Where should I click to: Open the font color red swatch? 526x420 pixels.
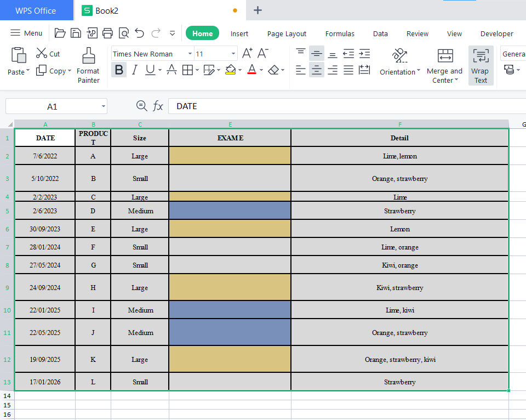pos(251,71)
